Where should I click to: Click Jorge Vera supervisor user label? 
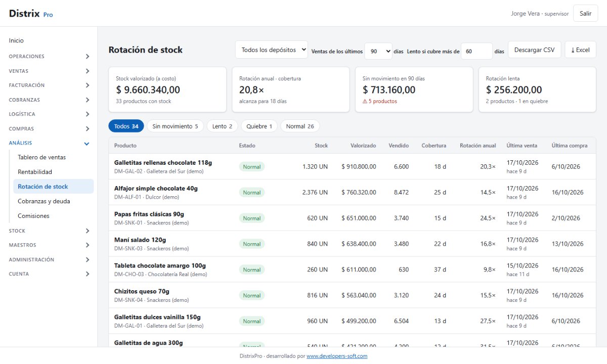click(x=540, y=14)
